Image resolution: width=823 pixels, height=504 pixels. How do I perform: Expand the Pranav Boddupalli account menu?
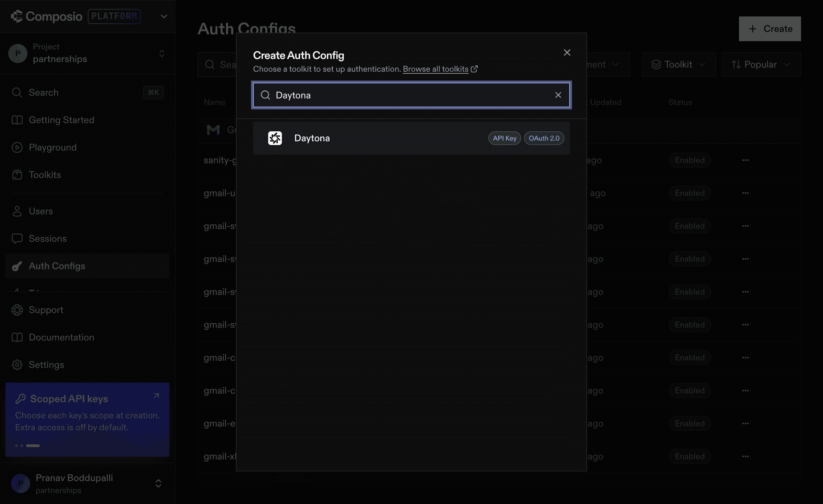point(158,483)
